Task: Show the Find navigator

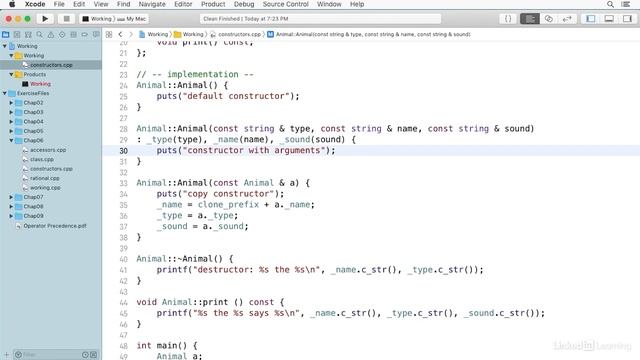Action: pos(39,35)
